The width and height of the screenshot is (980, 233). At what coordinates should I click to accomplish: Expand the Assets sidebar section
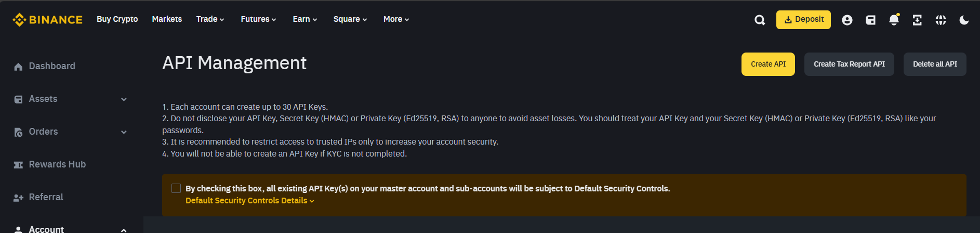click(71, 99)
